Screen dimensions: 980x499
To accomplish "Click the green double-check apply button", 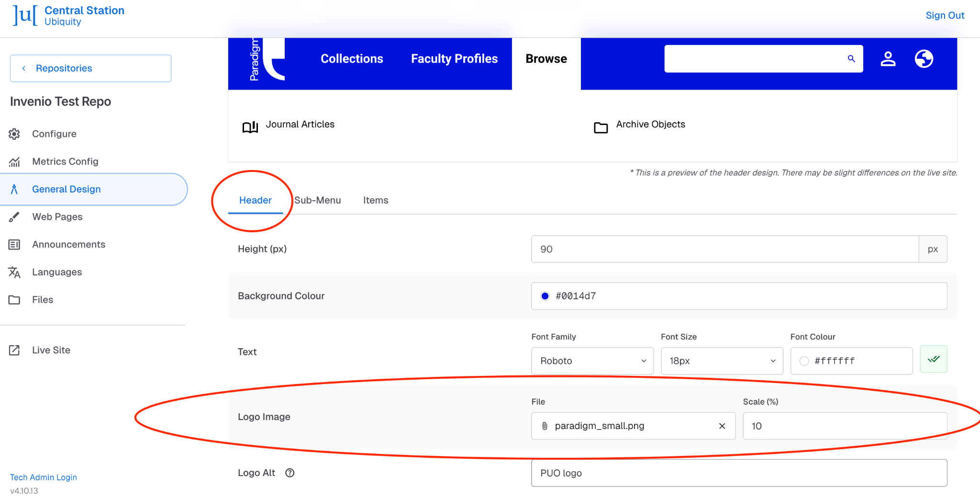I will coord(934,359).
